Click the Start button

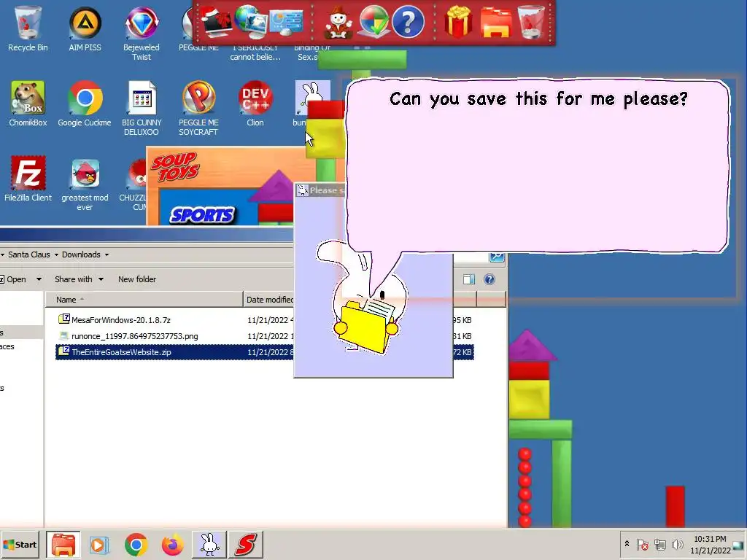point(20,544)
